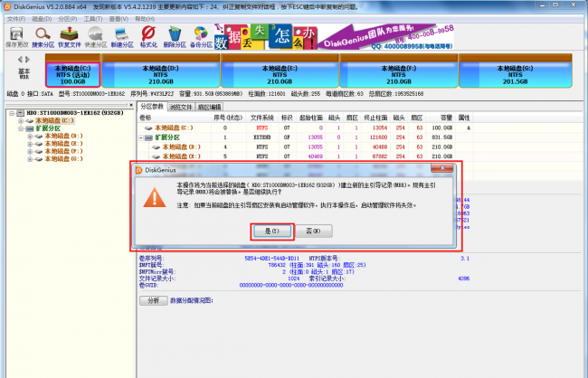This screenshot has height=378, width=588.
Task: Collapse the 扩展分区 node in the tree
Action: 21,128
